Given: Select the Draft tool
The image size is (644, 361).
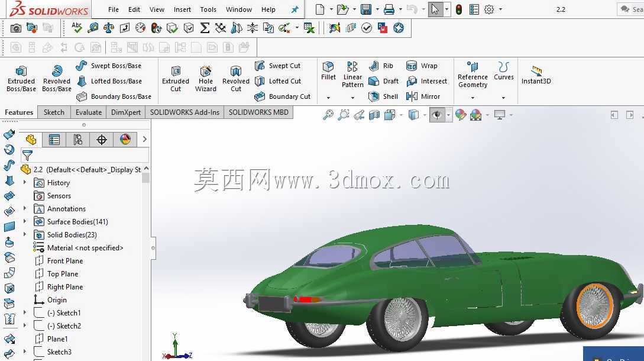Looking at the screenshot, I should point(384,81).
